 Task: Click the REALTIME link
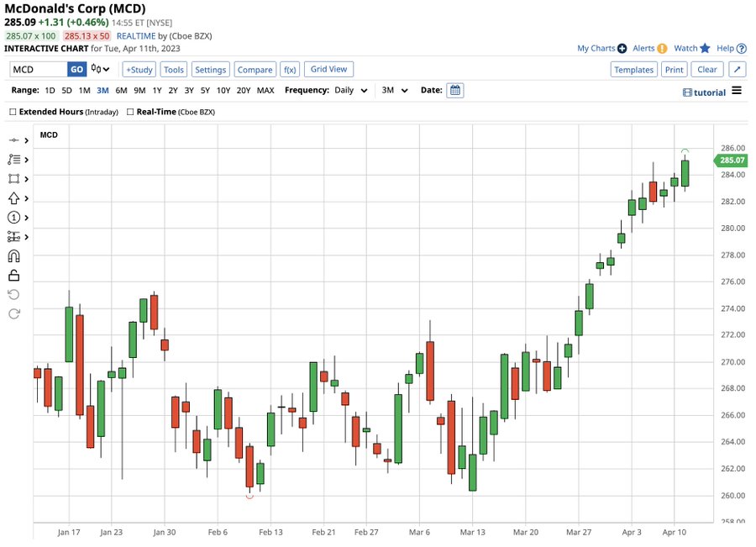click(136, 35)
